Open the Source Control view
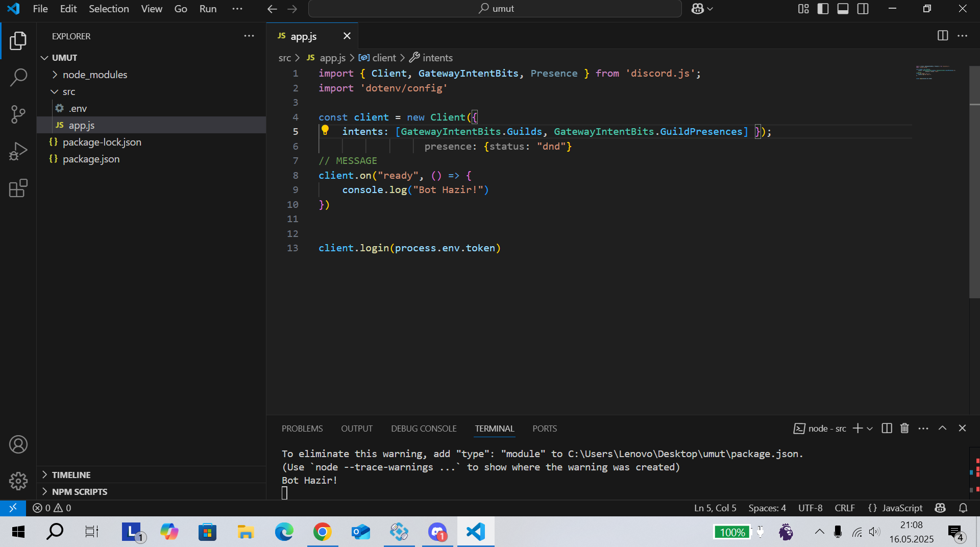The height and width of the screenshot is (547, 980). tap(18, 114)
